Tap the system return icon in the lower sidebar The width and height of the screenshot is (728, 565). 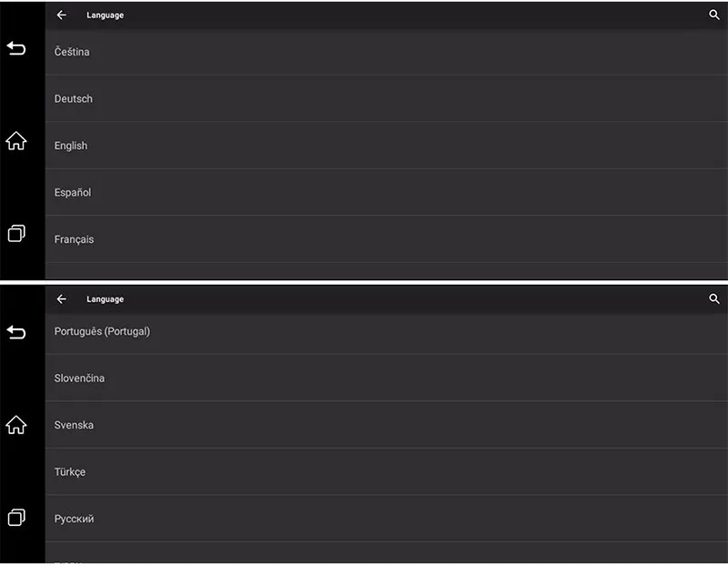[x=16, y=332]
